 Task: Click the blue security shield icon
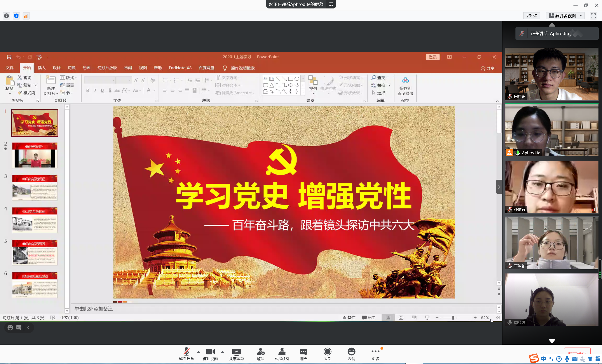point(16,16)
